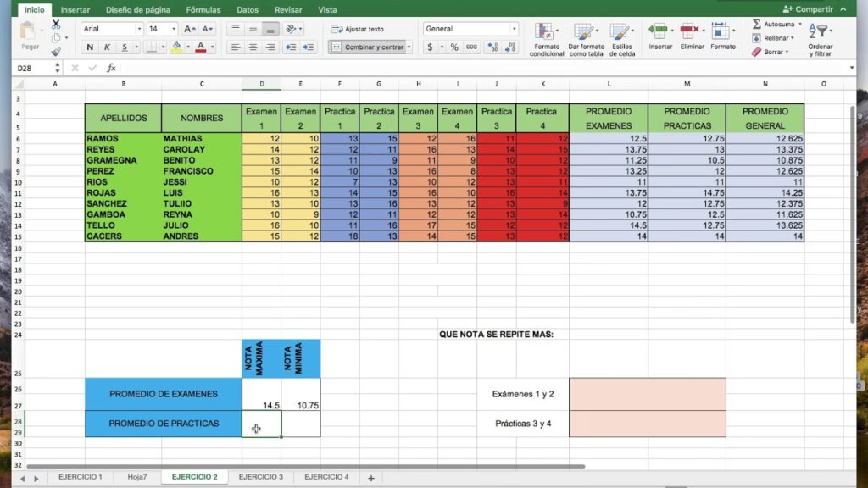This screenshot has width=868, height=488.
Task: Select the Format Painter brush icon
Action: coord(56,51)
